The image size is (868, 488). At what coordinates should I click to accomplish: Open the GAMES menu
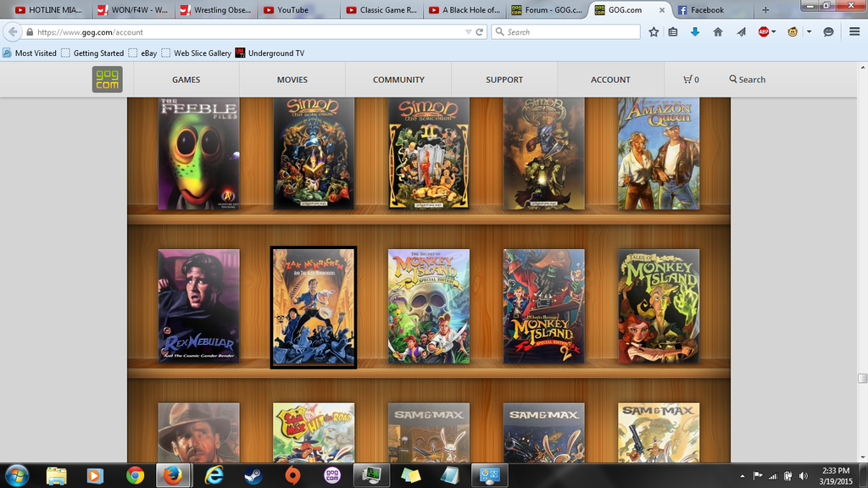tap(186, 80)
